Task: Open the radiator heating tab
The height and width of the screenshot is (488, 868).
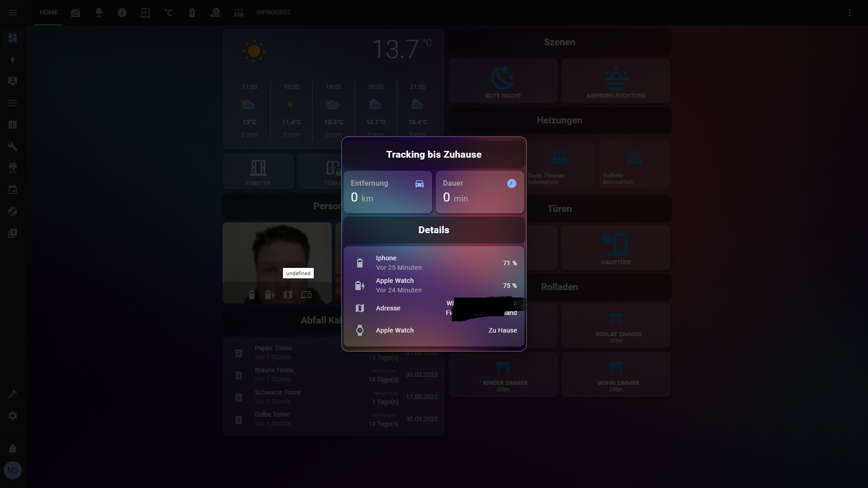Action: (239, 13)
